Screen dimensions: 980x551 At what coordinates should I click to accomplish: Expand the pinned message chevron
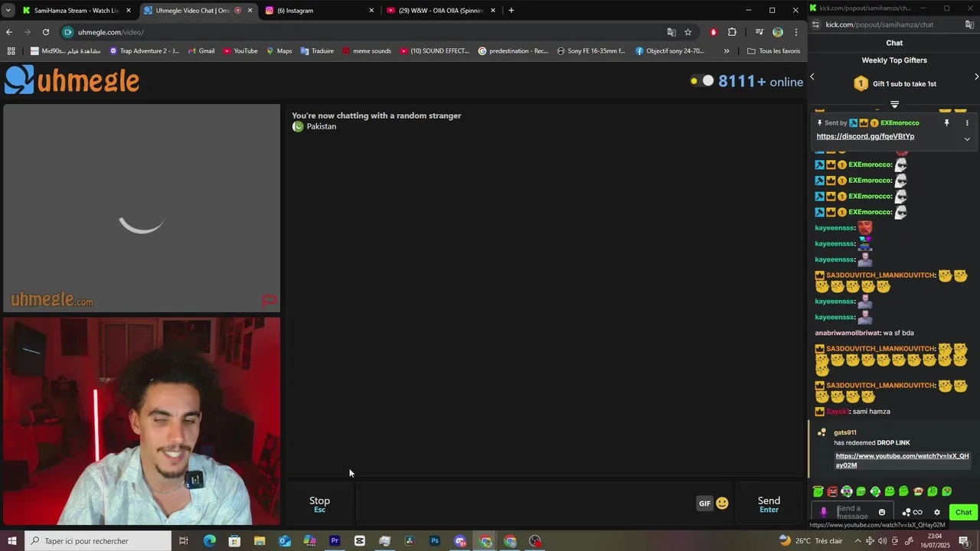click(x=967, y=139)
